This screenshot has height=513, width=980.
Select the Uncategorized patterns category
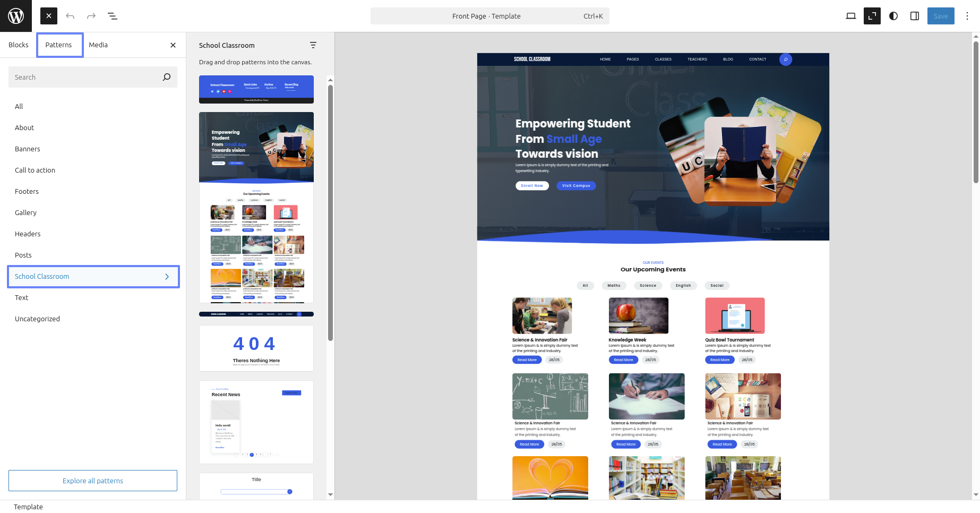(93, 319)
